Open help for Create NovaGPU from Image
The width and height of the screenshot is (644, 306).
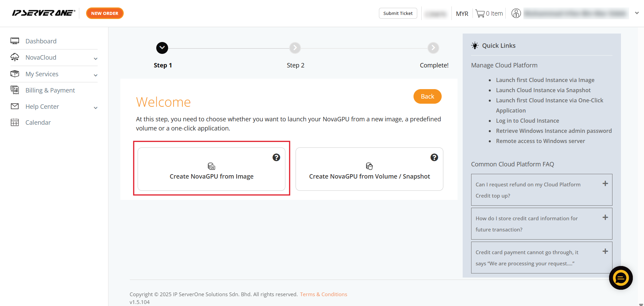coord(276,157)
